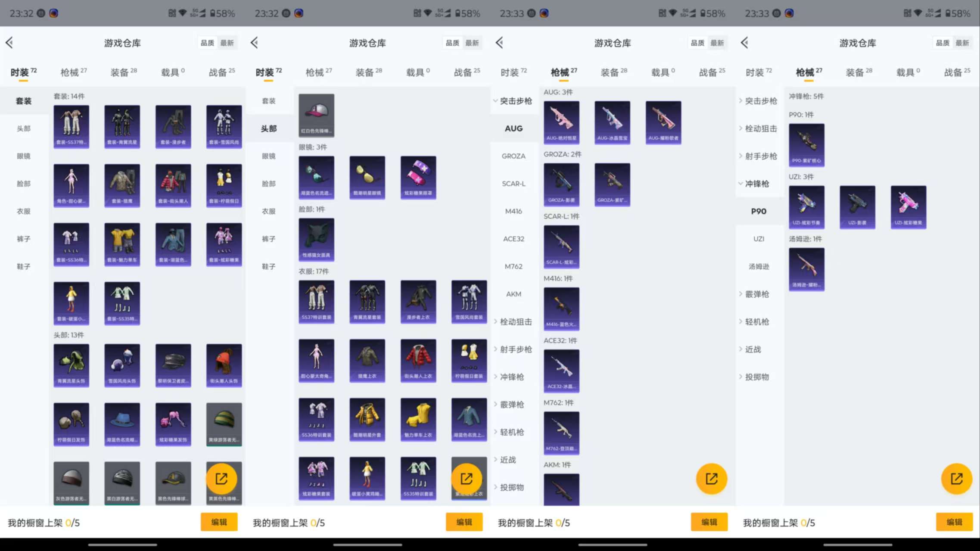Screen dimensions: 980x551
Task: Select P90 in the submachine gun sidebar
Action: [x=759, y=211]
